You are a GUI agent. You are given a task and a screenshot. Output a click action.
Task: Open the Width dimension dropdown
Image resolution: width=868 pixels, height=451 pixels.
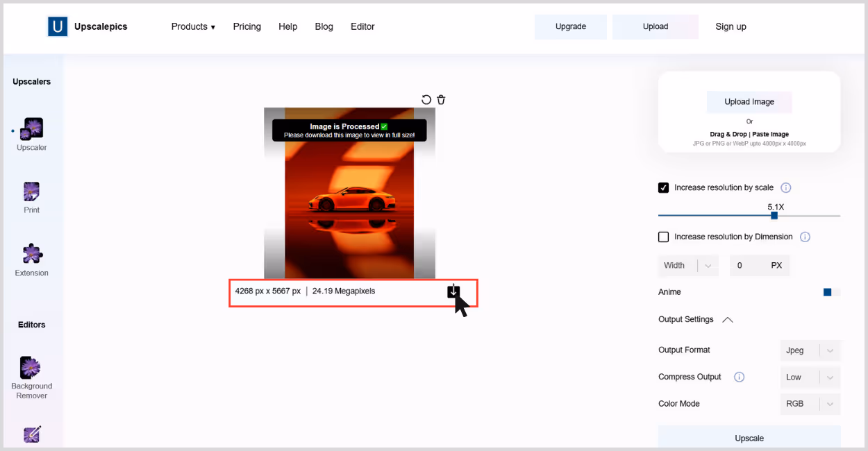tap(688, 266)
